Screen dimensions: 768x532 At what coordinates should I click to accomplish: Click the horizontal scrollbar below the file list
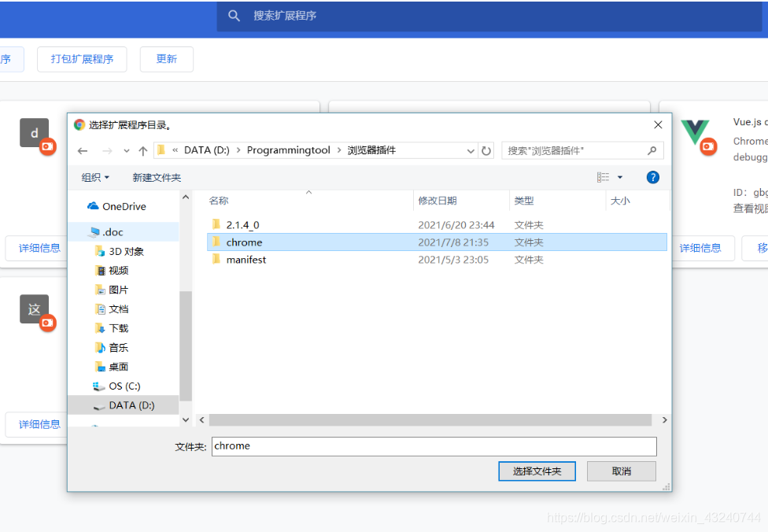[432, 419]
